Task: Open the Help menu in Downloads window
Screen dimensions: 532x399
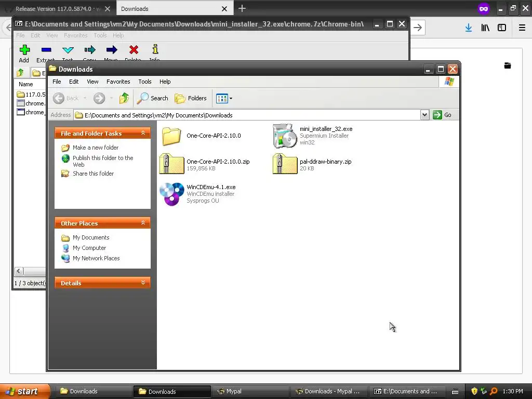Action: 165,82
